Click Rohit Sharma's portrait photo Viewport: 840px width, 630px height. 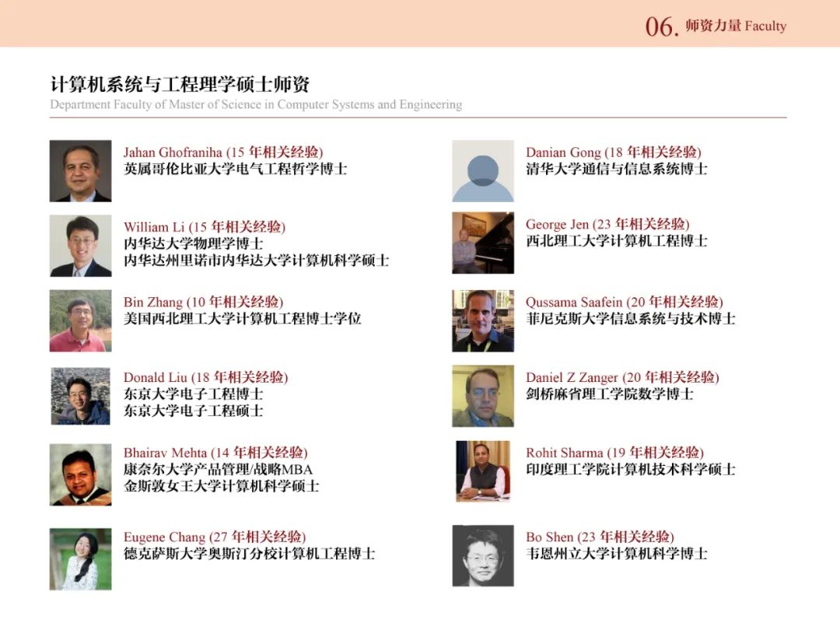pos(483,471)
